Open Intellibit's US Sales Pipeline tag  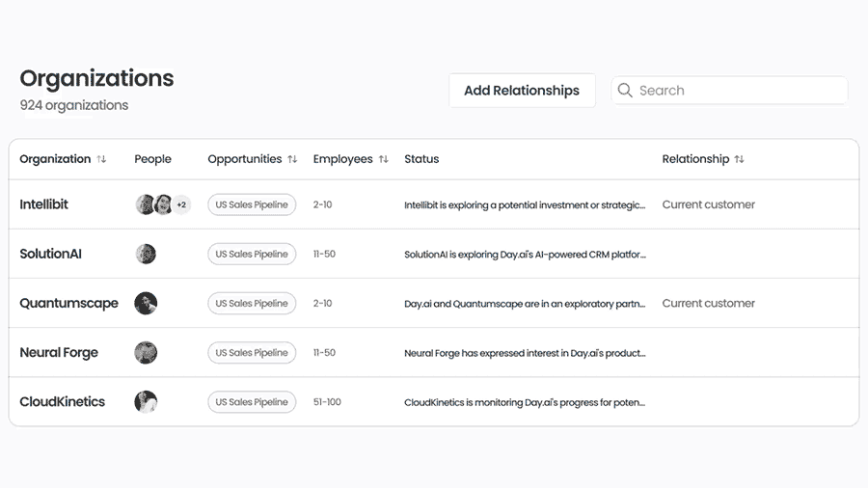click(252, 204)
